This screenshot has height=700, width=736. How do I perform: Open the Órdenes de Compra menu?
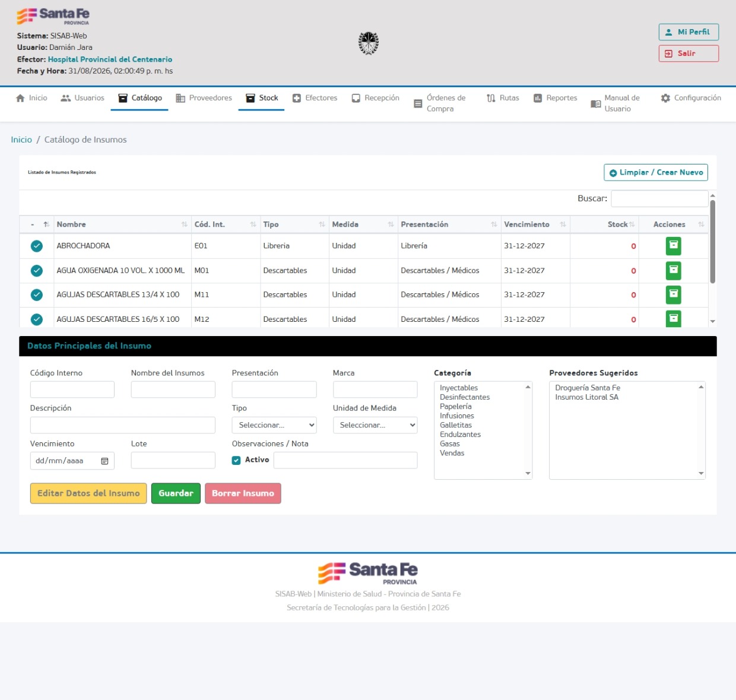click(x=440, y=103)
